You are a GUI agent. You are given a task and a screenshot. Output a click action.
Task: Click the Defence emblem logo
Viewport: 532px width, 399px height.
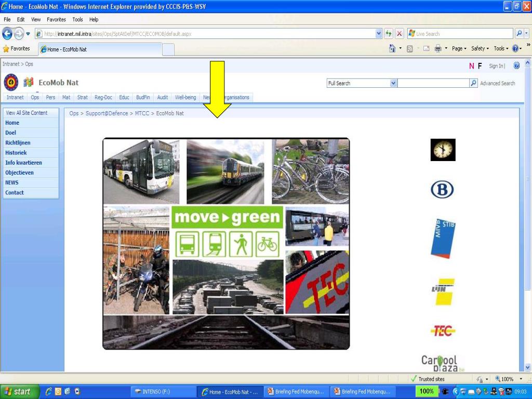point(11,83)
